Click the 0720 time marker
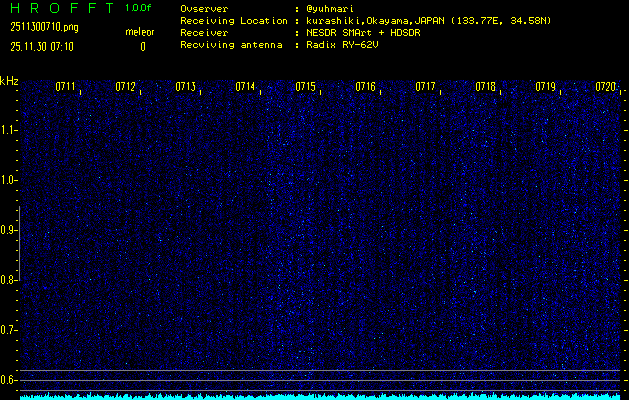This screenshot has width=629, height=400. [x=606, y=87]
